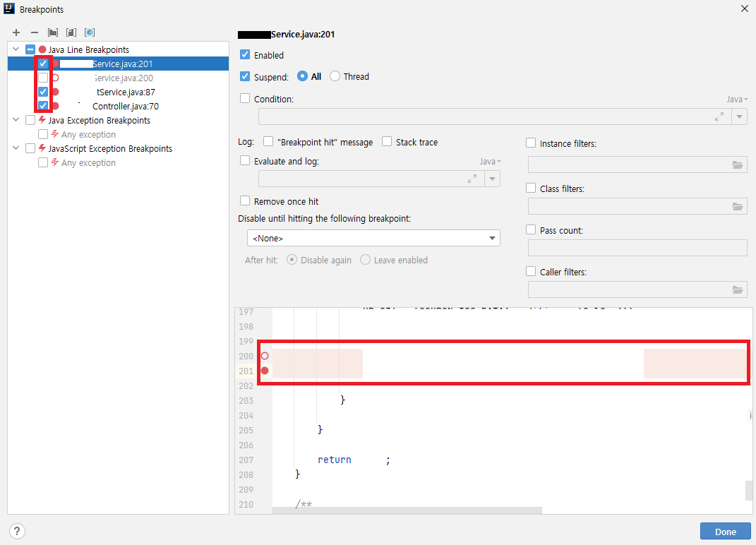Group breakpoints by package icon
Screen dimensions: 756x545
53,32
